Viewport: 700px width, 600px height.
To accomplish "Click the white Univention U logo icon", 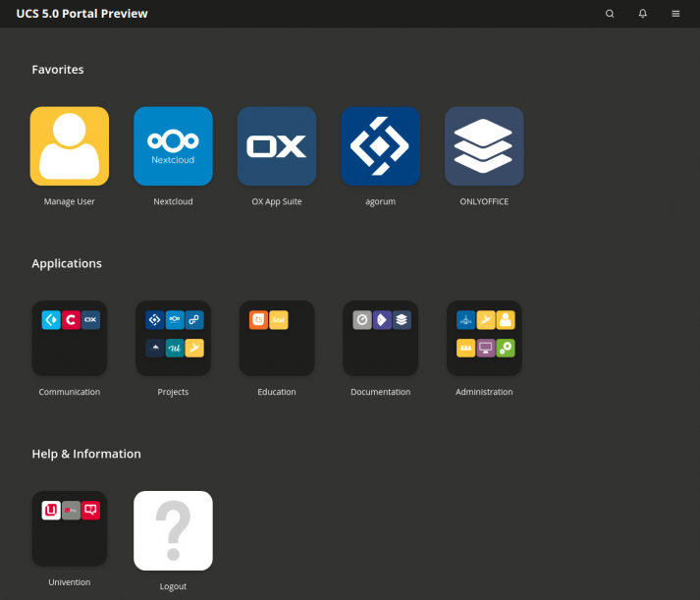I will pyautogui.click(x=51, y=511).
